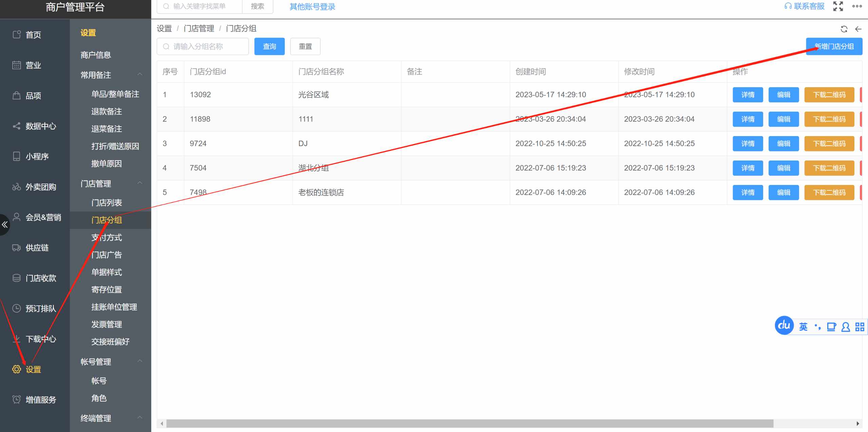Open 门店列表 menu item
The height and width of the screenshot is (432, 868).
[x=107, y=203]
